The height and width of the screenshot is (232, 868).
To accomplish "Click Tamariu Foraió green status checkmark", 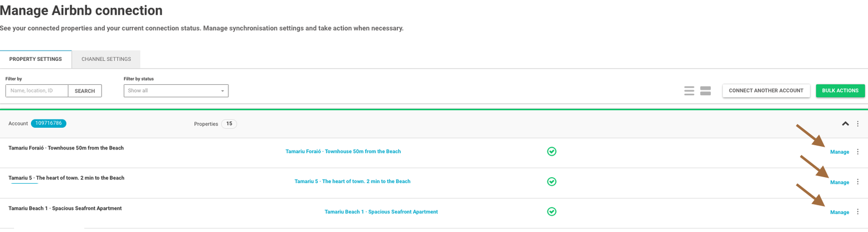I will click(x=552, y=152).
